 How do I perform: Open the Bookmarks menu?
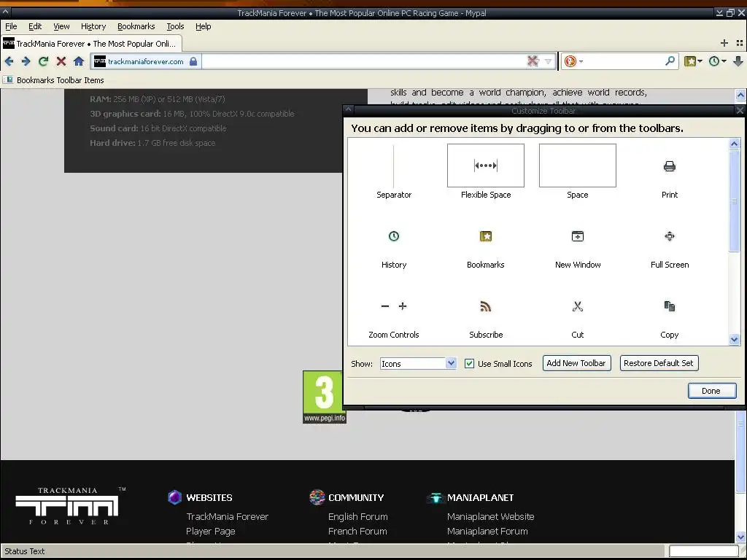coord(136,27)
